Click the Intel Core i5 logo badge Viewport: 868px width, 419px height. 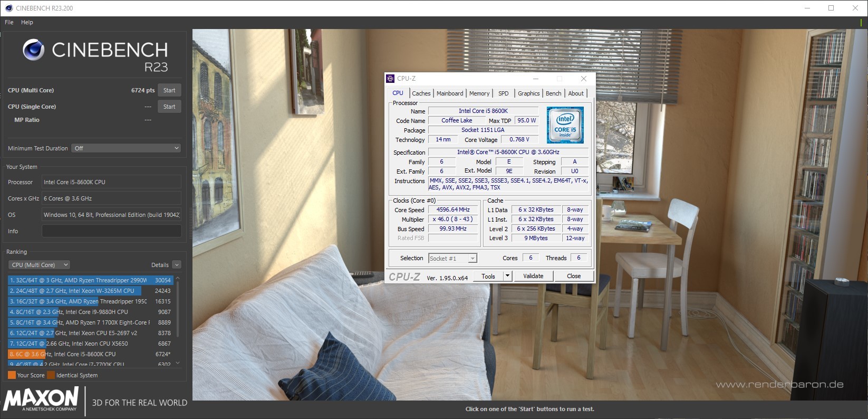tap(565, 125)
